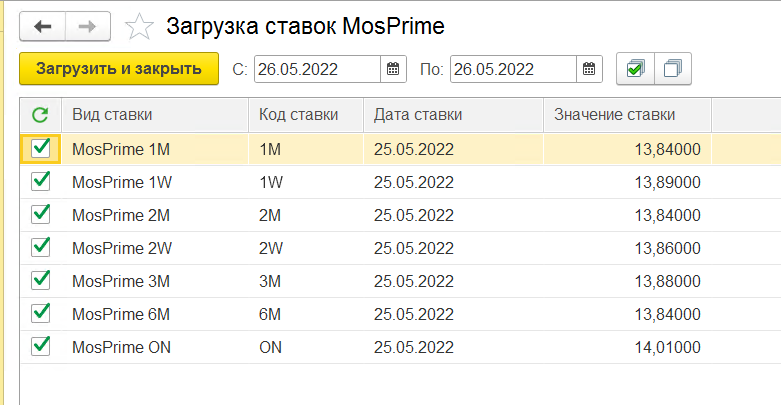Click into the "С:" start date field

pos(315,69)
